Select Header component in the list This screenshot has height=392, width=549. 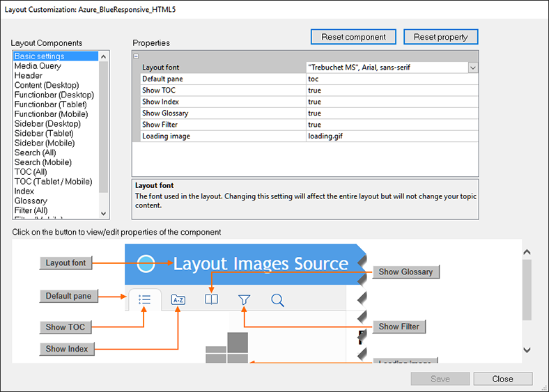pos(29,76)
